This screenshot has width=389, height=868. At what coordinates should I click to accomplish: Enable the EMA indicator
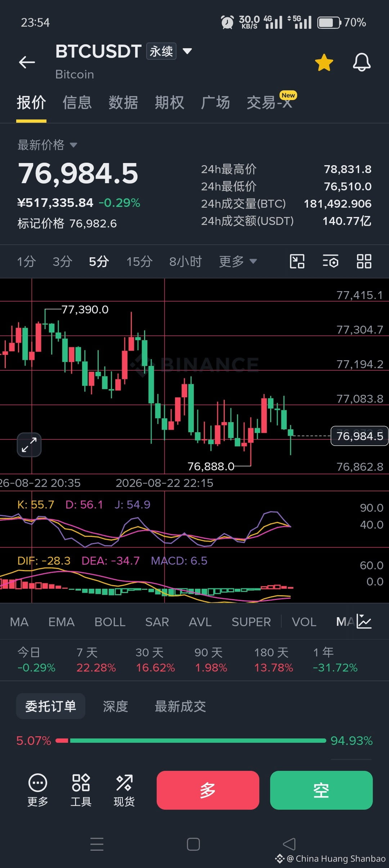point(62,622)
